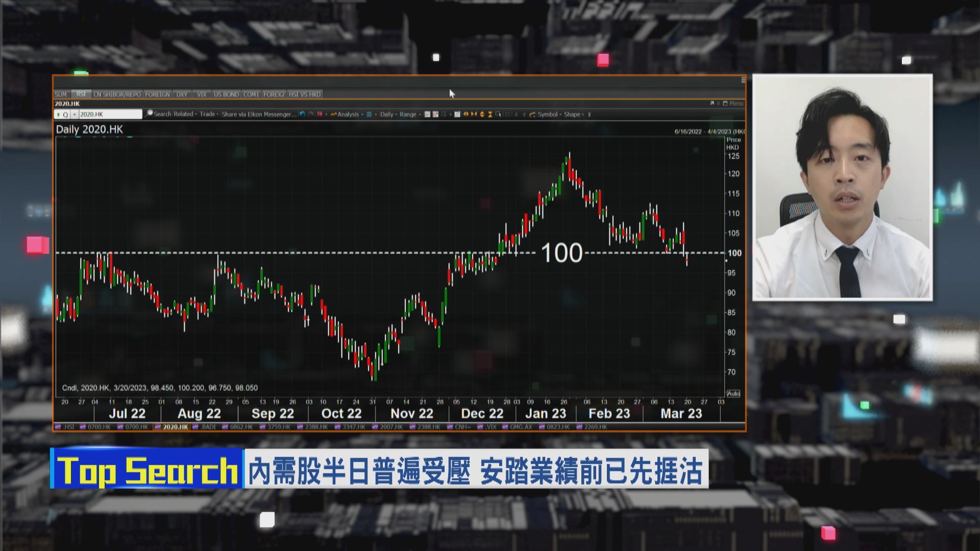Image resolution: width=980 pixels, height=551 pixels.
Task: Click the candlestick chart type icon
Action: [x=320, y=114]
